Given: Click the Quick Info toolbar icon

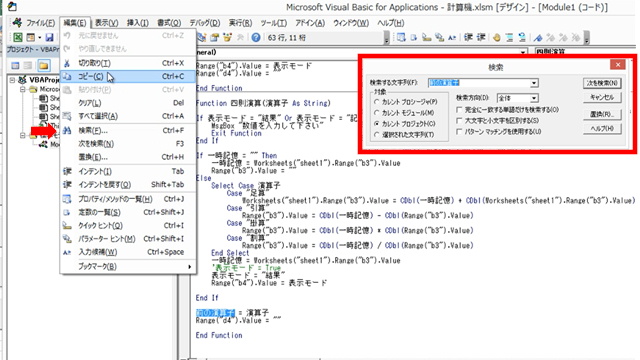Looking at the screenshot, I should tap(427, 38).
